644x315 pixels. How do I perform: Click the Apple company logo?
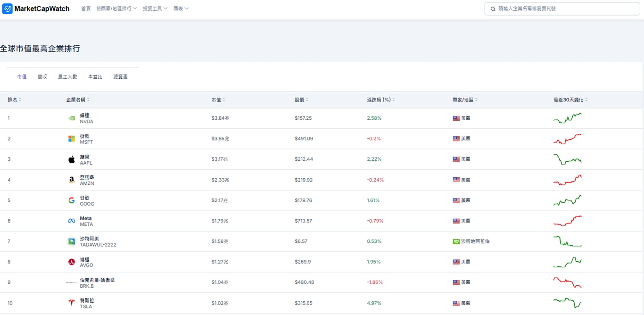72,159
